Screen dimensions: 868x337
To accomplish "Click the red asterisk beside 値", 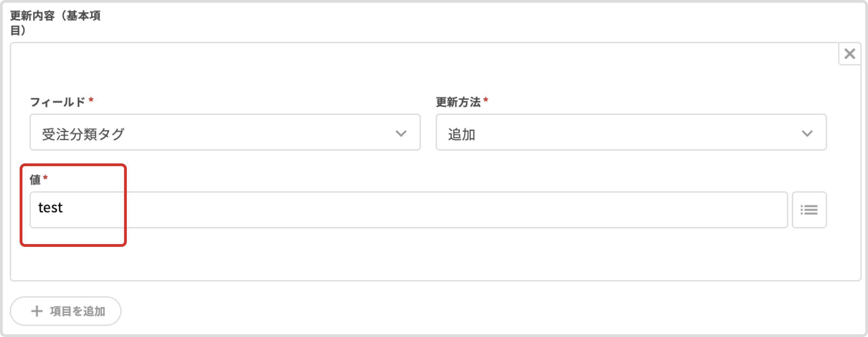I will pos(45,178).
